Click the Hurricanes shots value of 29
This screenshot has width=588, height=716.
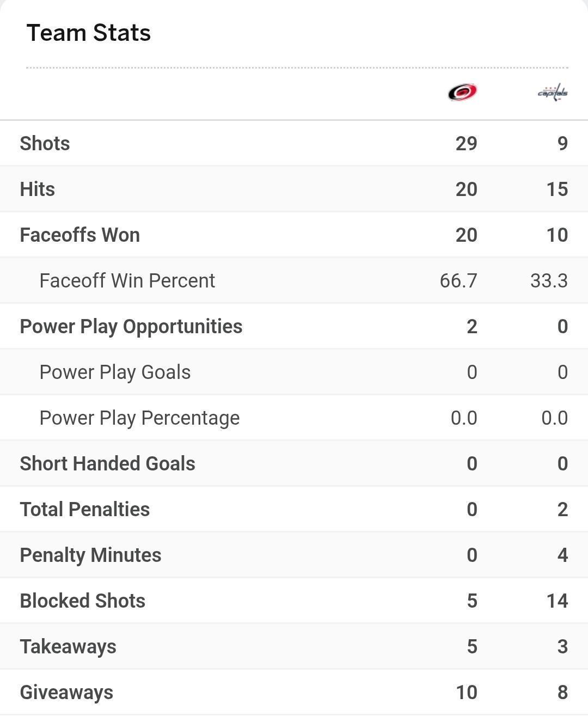[x=466, y=143]
